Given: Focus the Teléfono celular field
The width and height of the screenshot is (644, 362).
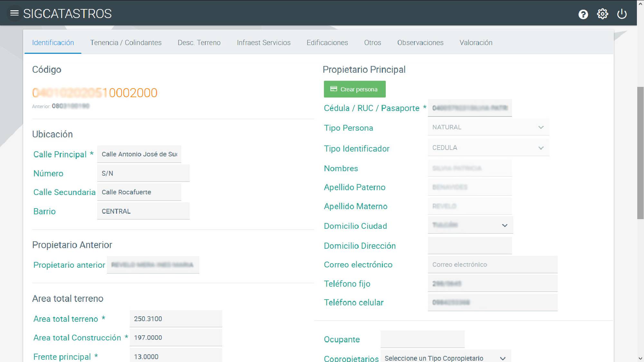Looking at the screenshot, I should pyautogui.click(x=493, y=302).
